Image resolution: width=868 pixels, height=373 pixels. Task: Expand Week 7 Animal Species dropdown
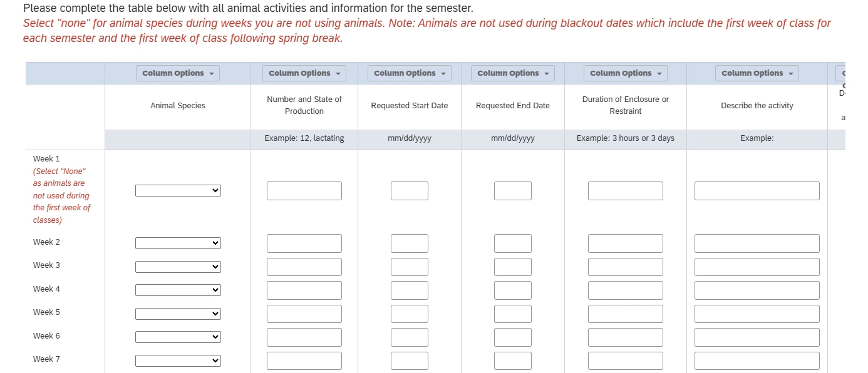[178, 360]
